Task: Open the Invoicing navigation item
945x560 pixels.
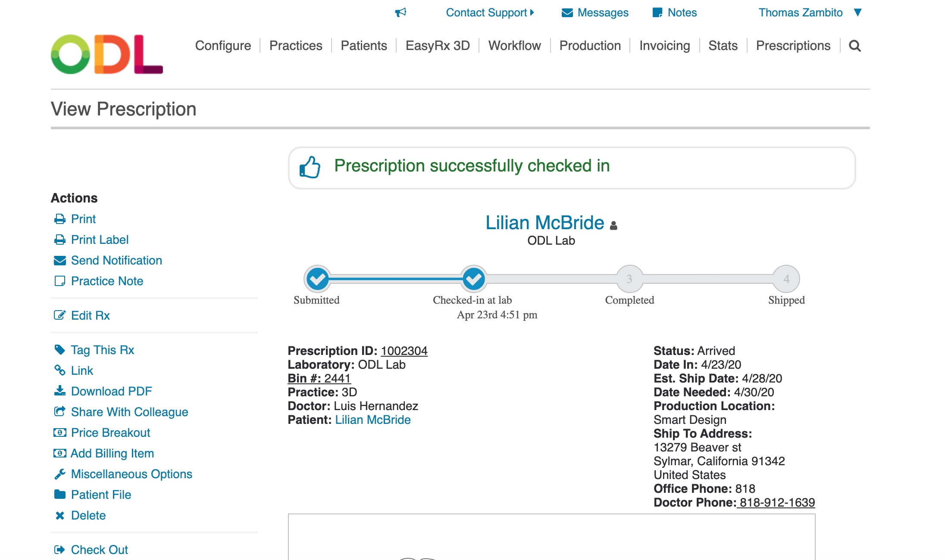Action: pos(664,46)
